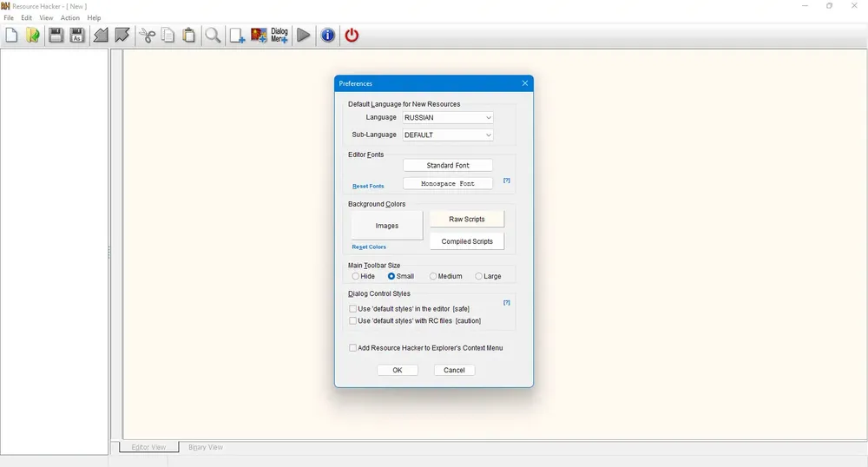The height and width of the screenshot is (467, 868).
Task: Enable 'default styles' in the editor [safe]
Action: [409, 309]
